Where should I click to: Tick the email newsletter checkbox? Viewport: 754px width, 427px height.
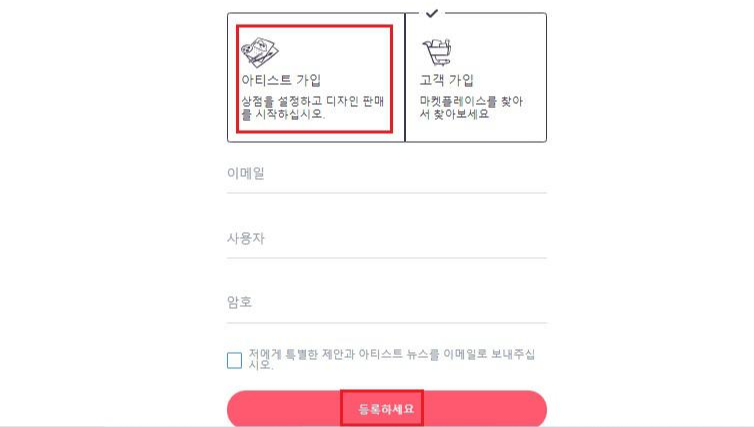[x=234, y=360]
